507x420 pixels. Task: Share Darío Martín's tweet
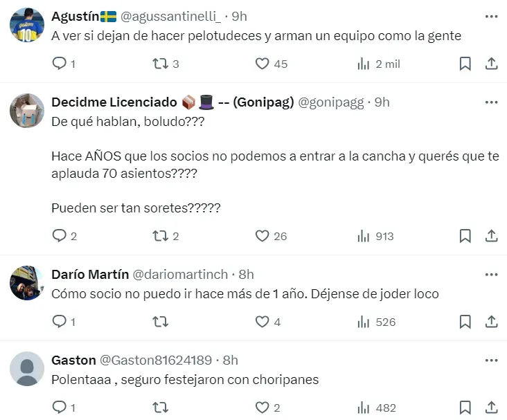click(491, 322)
